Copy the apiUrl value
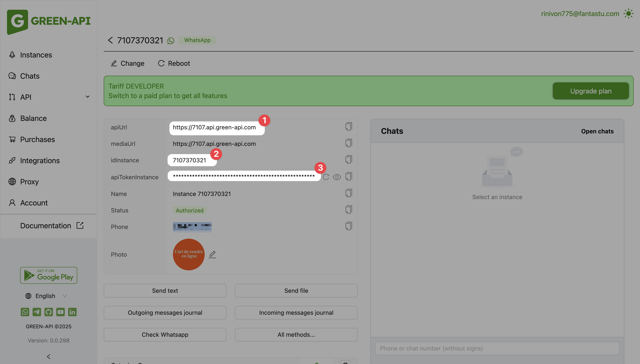 (349, 126)
